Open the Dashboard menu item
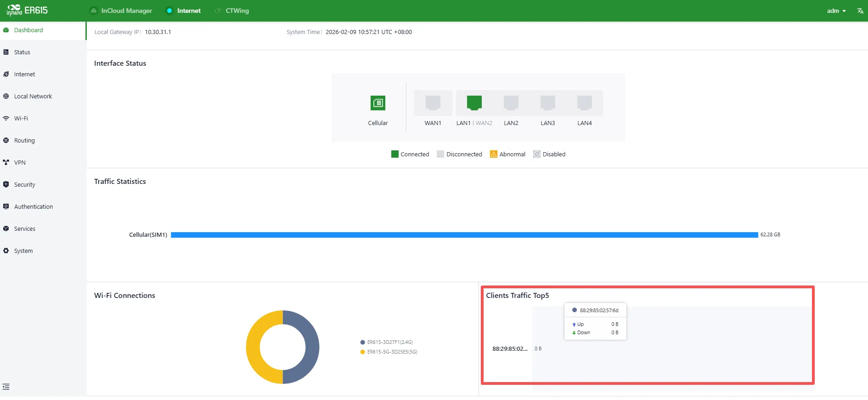This screenshot has width=868, height=400. click(43, 30)
